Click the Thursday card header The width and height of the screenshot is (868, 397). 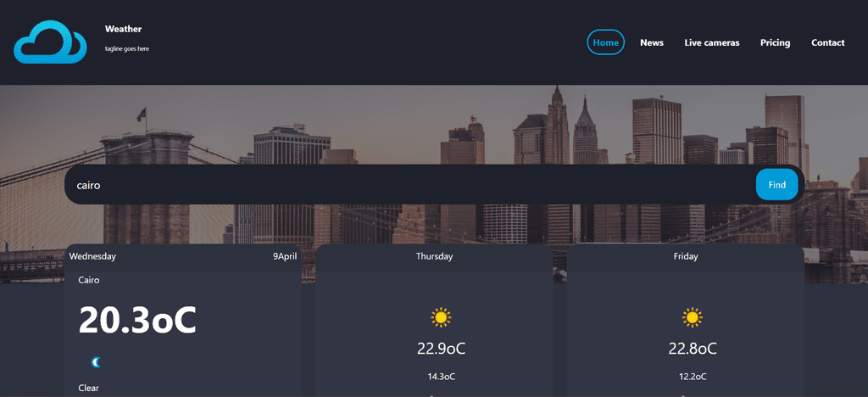pyautogui.click(x=435, y=258)
